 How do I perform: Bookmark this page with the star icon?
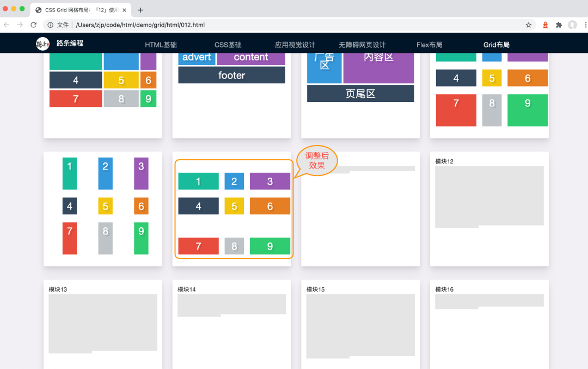tap(528, 25)
